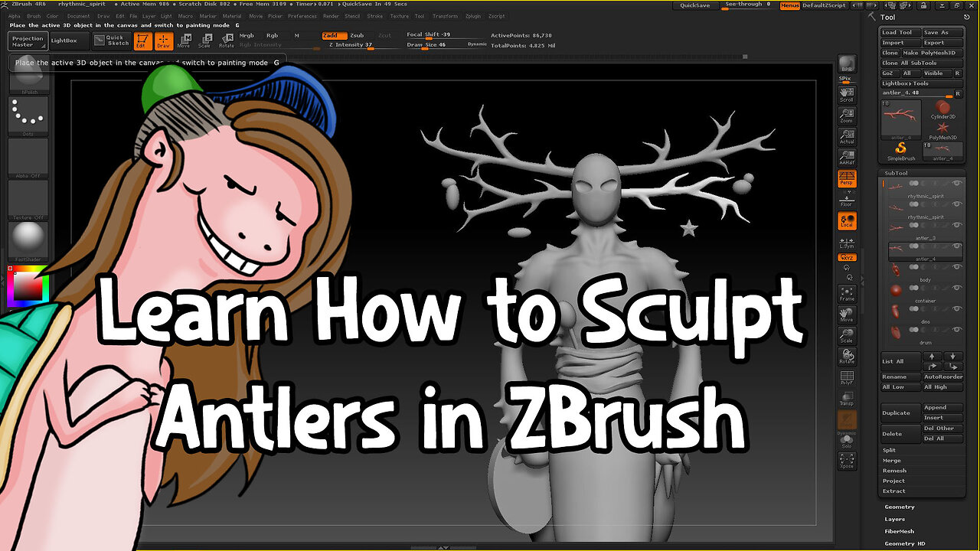Select the Rotate transform tool in top shelf
Image resolution: width=980 pixels, height=551 pixels.
tap(226, 41)
